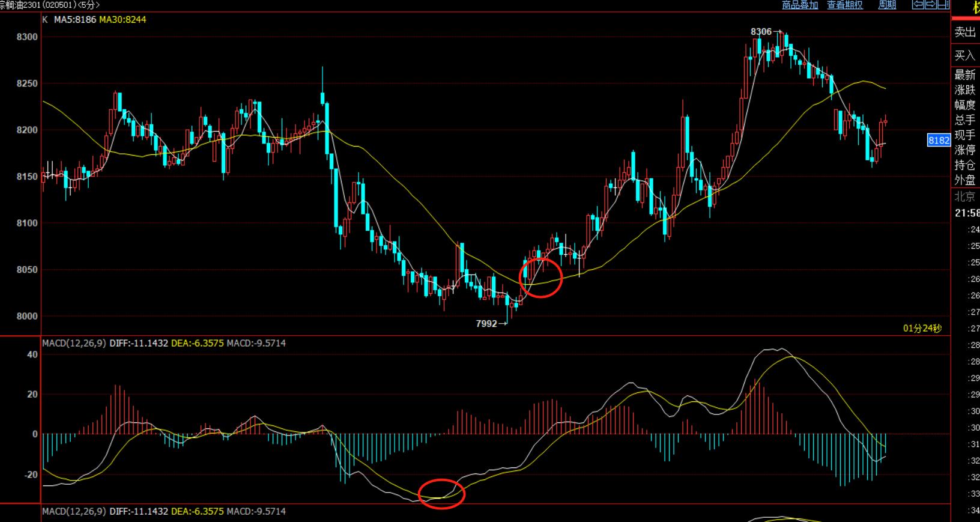Click the 涨跌 label in the quote panel

(966, 90)
